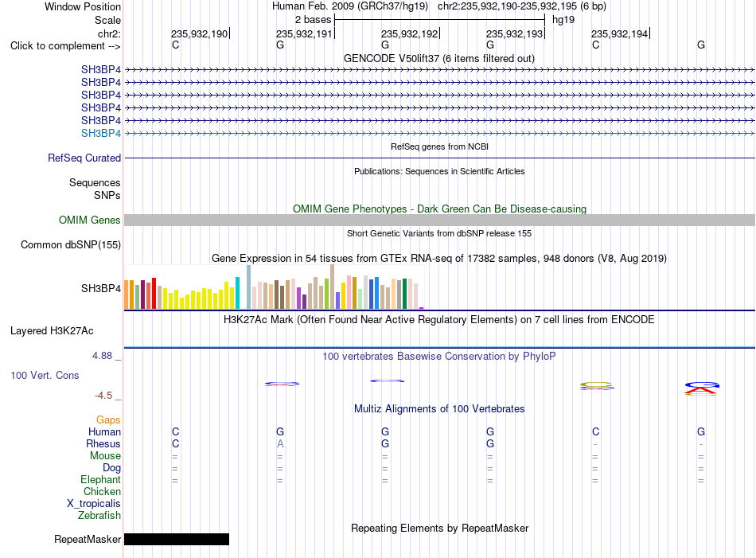Click the SNPs label under Sequences

(107, 195)
